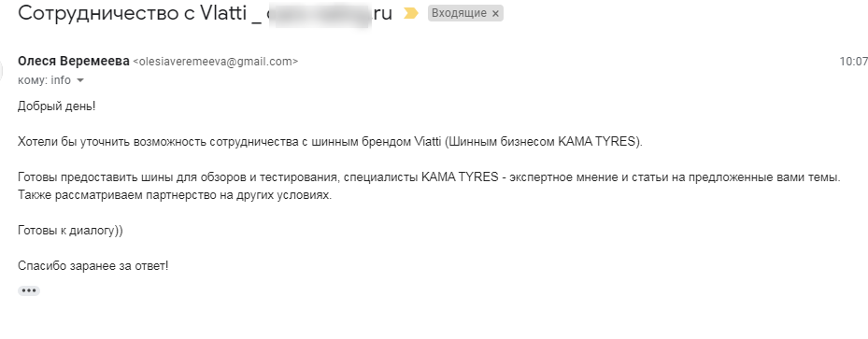Image resolution: width=868 pixels, height=339 pixels.
Task: Click KAMA TYRES in the first paragraph
Action: 597,142
